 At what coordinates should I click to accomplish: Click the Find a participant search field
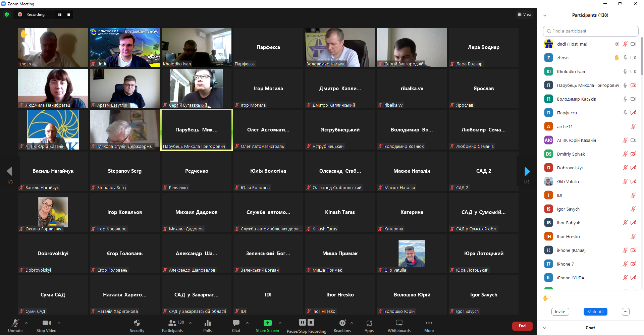tap(590, 31)
